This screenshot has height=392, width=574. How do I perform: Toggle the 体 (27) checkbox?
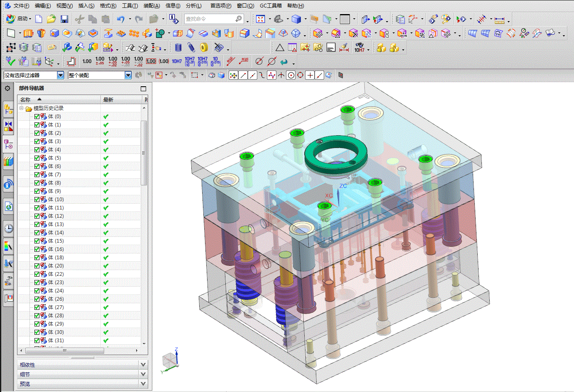tap(37, 307)
